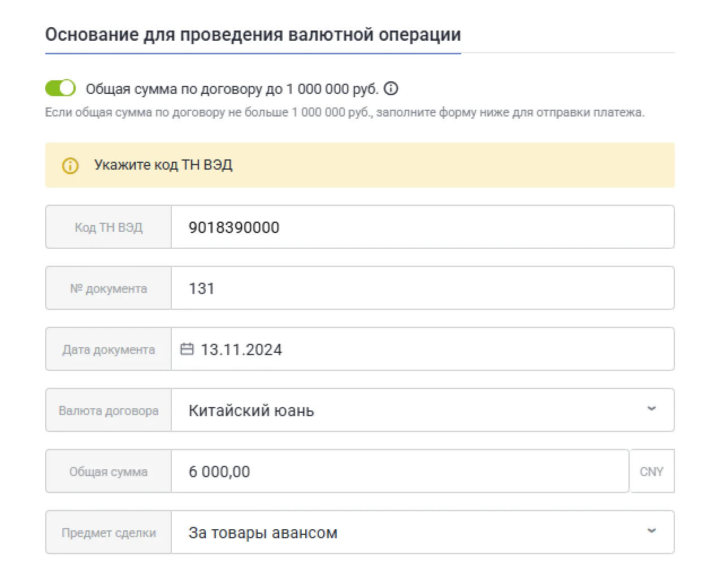This screenshot has height=562, width=728.
Task: Click the 'Основание для проведения валютной операции' heading
Action: click(253, 35)
